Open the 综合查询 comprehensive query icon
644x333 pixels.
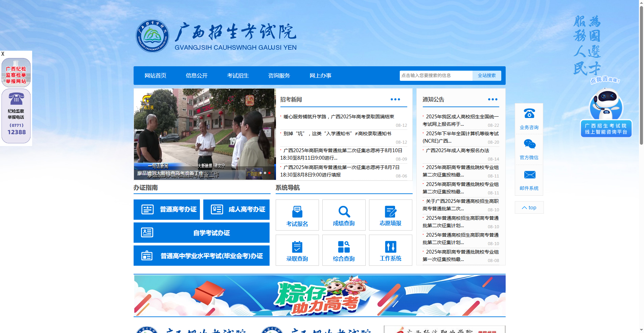pyautogui.click(x=344, y=250)
